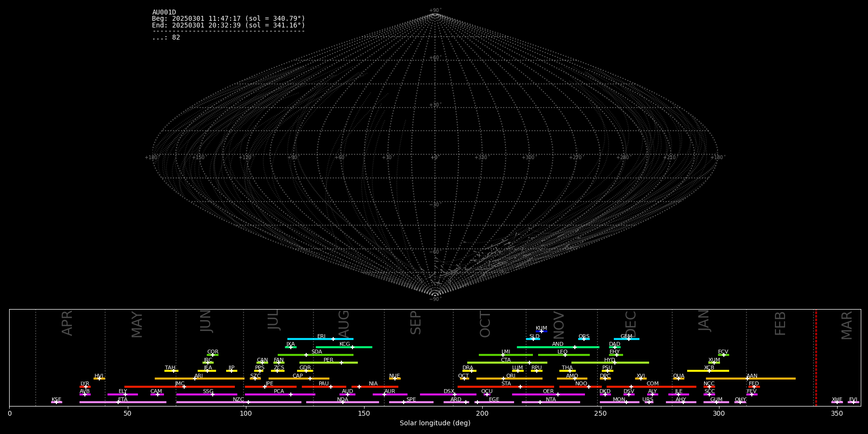868x434 pixels.
Task: Click the +270° longitude label
Action: (x=575, y=158)
